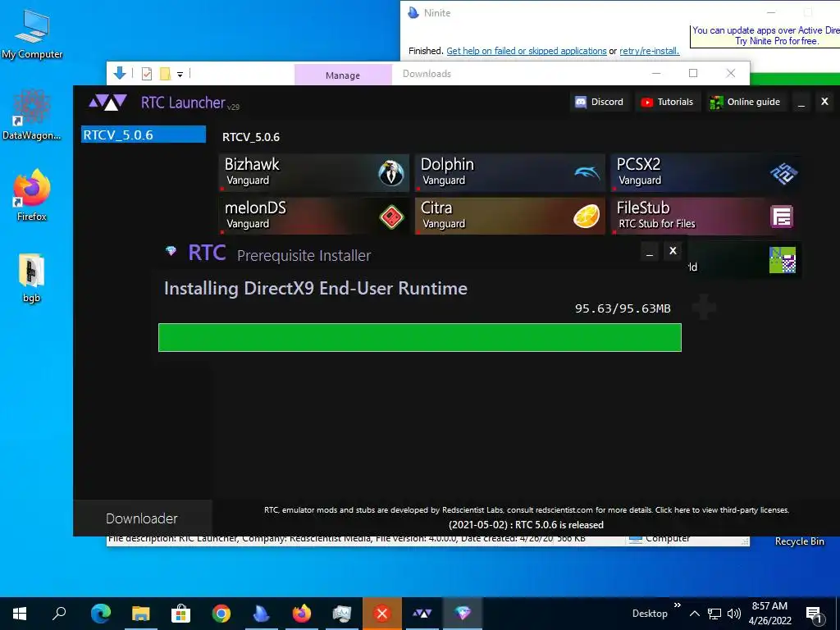Screen dimensions: 840x630
Task: Choose the Citra Vanguard card
Action: tap(510, 216)
